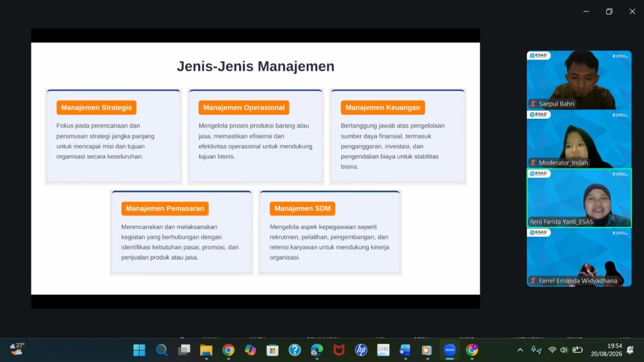Open Task View in the taskbar
The height and width of the screenshot is (362, 644).
pyautogui.click(x=184, y=350)
